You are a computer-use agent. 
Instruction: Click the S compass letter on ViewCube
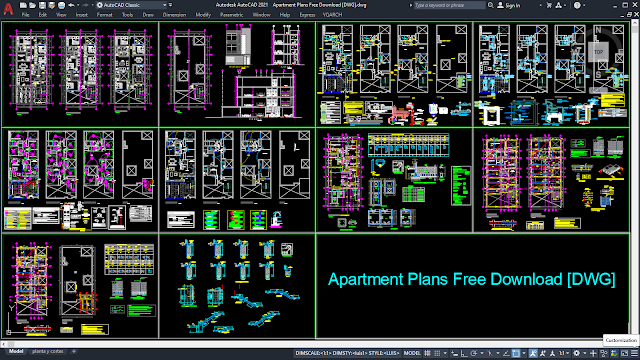point(598,75)
